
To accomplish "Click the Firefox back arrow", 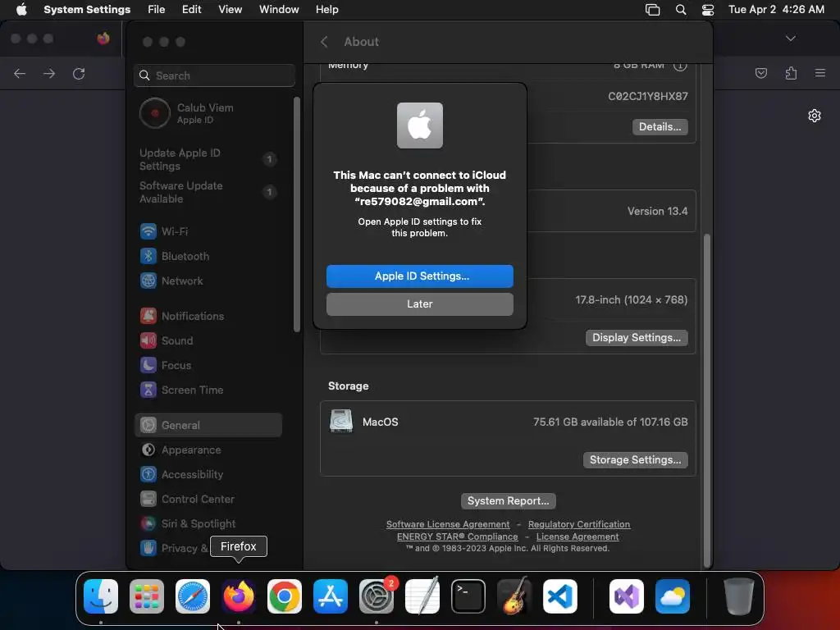I will 20,73.
